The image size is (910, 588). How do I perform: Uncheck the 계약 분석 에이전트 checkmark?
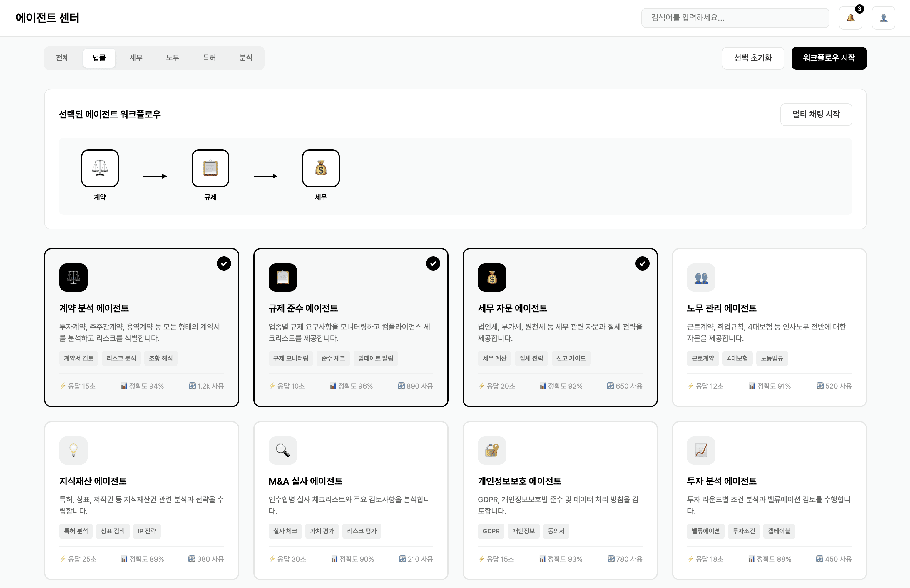click(x=224, y=263)
